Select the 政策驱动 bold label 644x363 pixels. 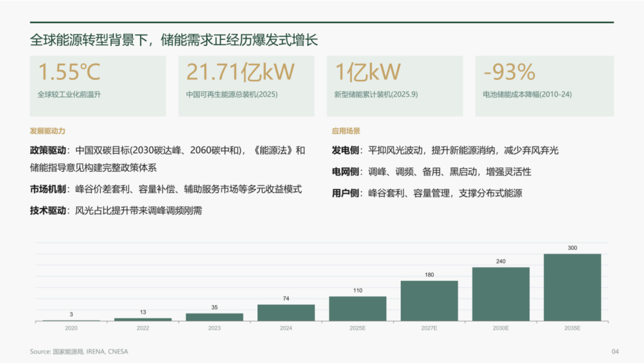[x=48, y=150]
